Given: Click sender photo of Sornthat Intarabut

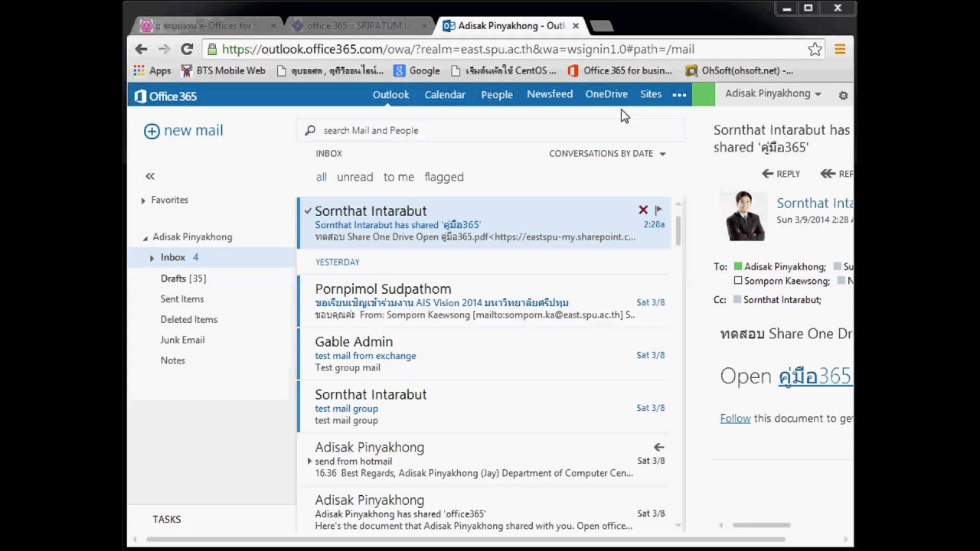Looking at the screenshot, I should (744, 216).
